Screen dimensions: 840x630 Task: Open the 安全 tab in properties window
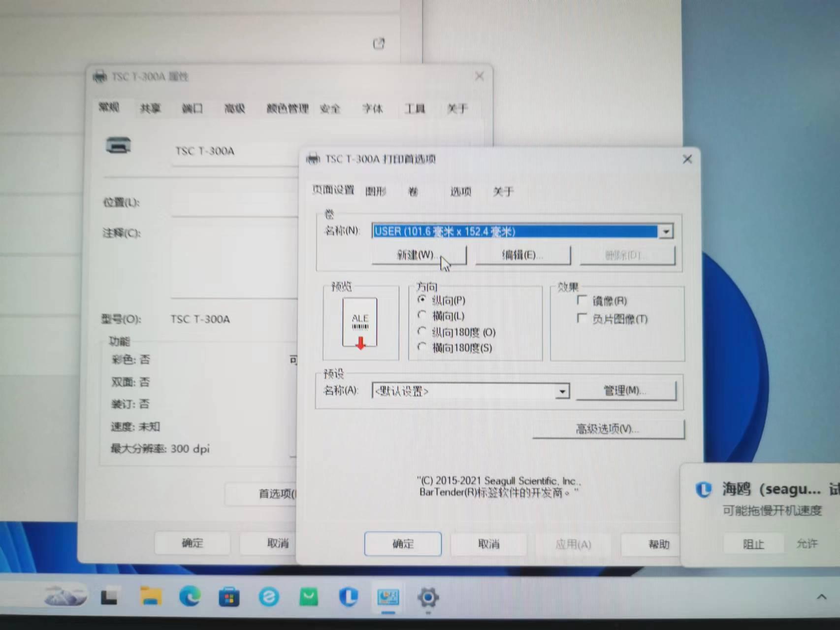coord(330,108)
